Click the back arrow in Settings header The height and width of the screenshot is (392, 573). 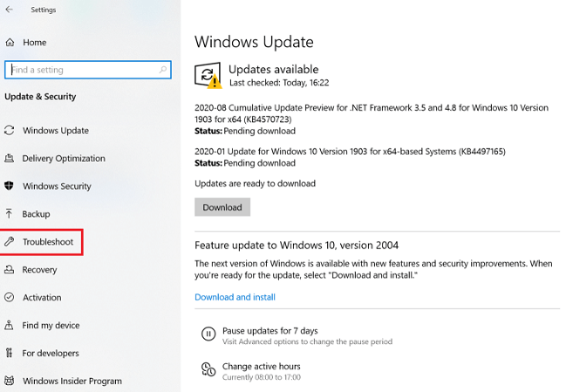click(x=10, y=10)
